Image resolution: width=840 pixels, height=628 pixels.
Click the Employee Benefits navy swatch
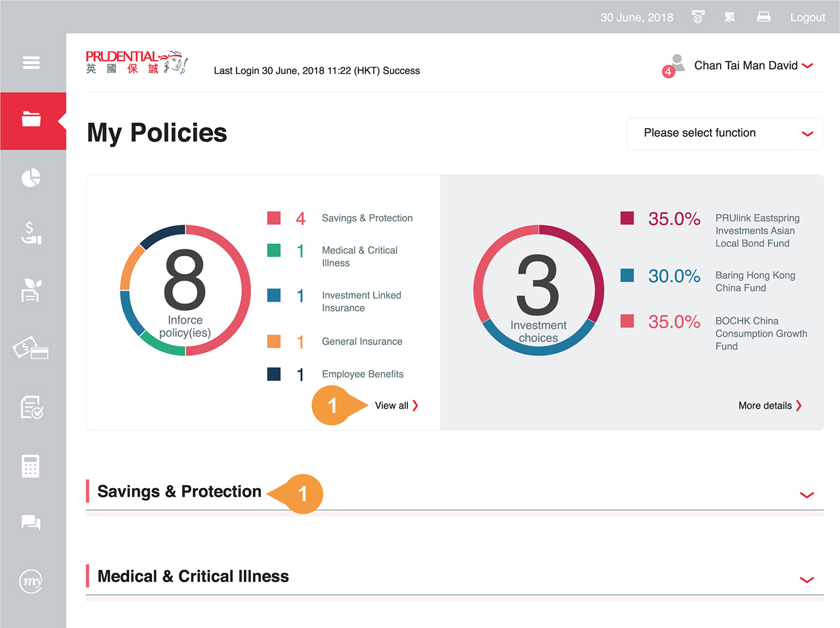pos(274,374)
